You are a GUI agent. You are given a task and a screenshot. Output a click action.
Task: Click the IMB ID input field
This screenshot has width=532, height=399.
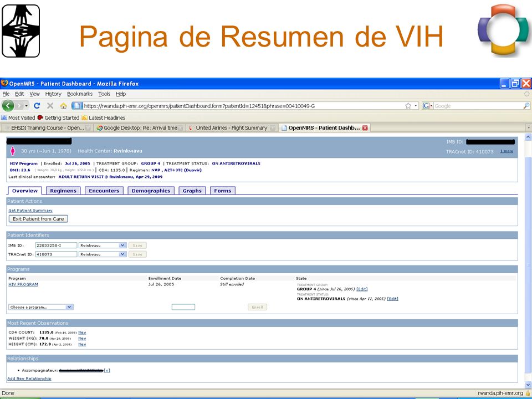57,245
